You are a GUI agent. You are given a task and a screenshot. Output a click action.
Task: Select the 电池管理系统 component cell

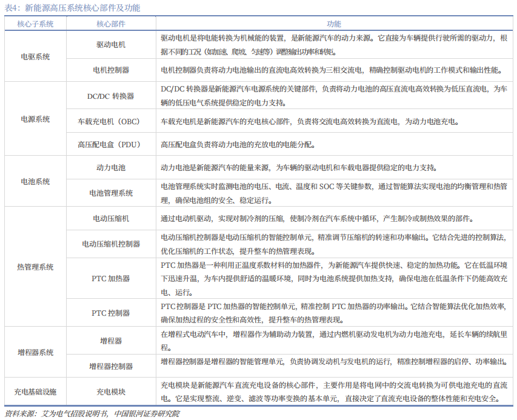(x=111, y=193)
